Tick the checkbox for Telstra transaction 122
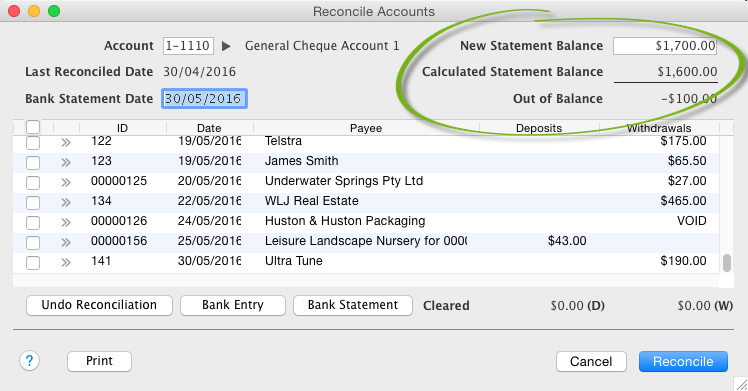The width and height of the screenshot is (748, 391). coord(33,143)
